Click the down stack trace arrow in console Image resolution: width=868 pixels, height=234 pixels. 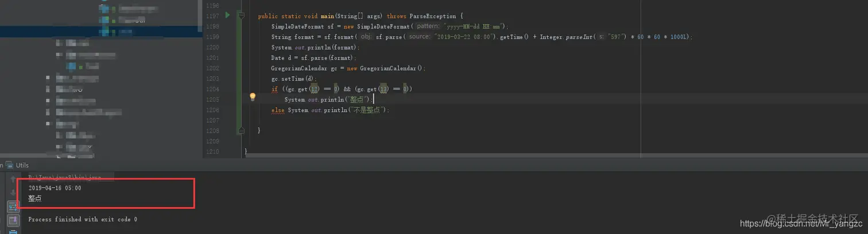(x=13, y=193)
